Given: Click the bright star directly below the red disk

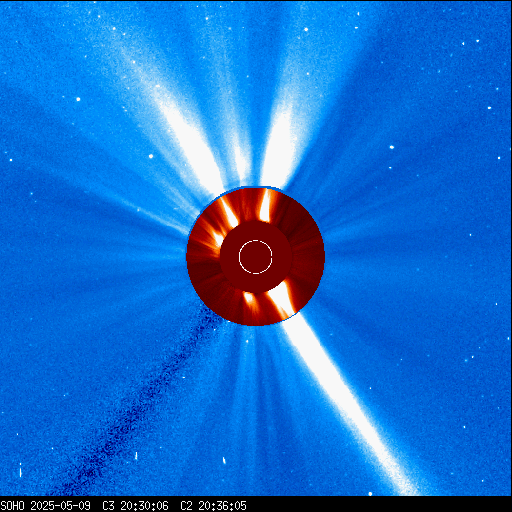Looking at the screenshot, I should (247, 341).
